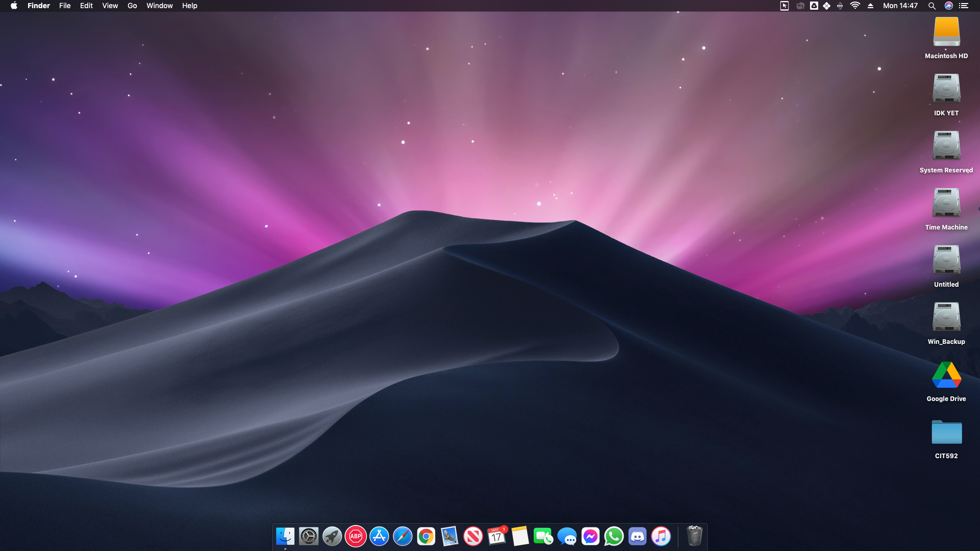This screenshot has height=551, width=980.
Task: Launch WhatsApp from the Dock
Action: tap(614, 536)
